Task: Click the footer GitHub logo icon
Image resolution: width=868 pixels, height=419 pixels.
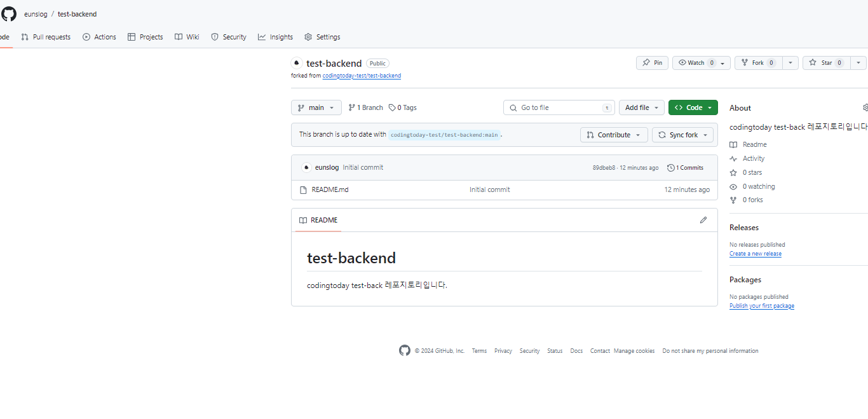Action: (x=405, y=350)
